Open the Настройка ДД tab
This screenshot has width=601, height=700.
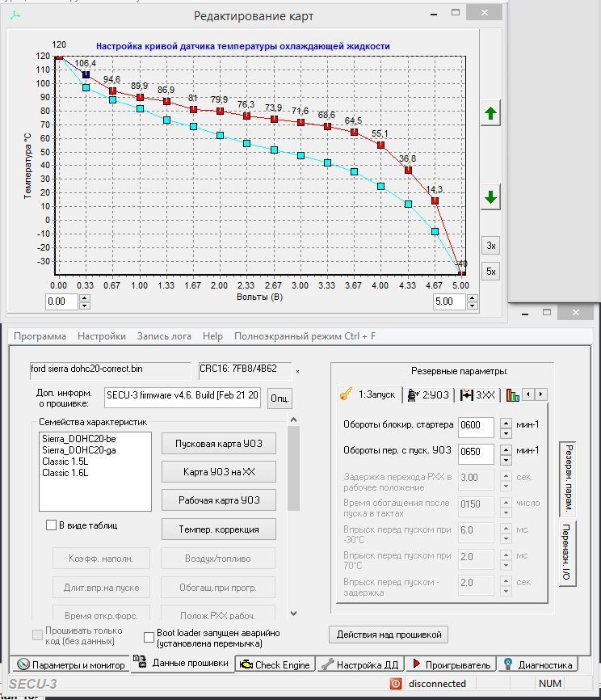coord(361,664)
